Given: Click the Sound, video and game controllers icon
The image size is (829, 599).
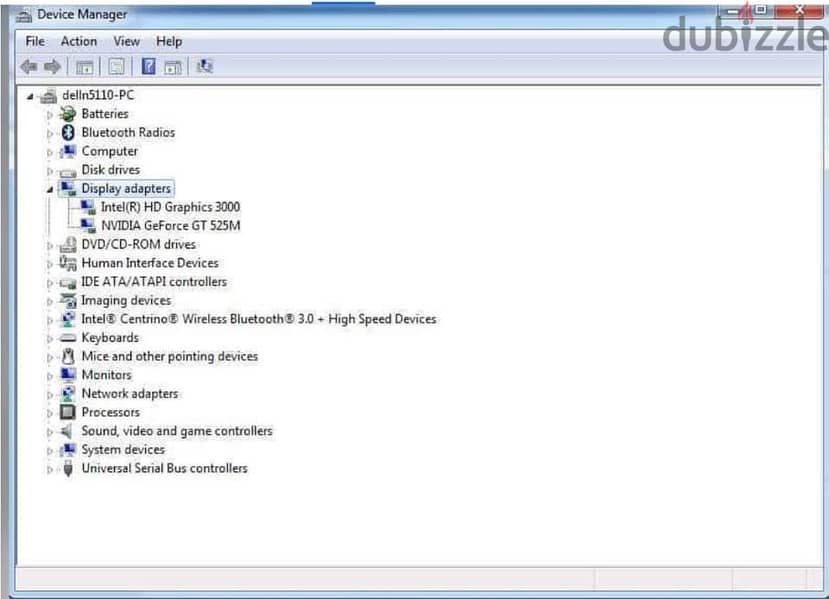Looking at the screenshot, I should click(x=67, y=431).
